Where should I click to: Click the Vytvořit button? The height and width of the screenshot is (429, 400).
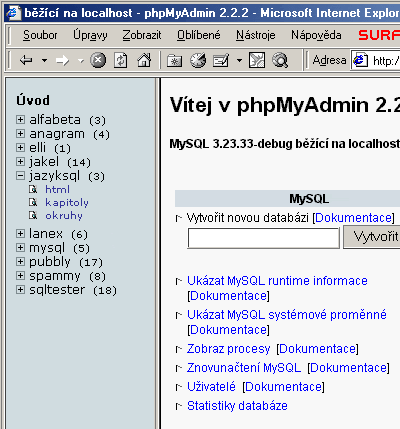click(x=372, y=237)
